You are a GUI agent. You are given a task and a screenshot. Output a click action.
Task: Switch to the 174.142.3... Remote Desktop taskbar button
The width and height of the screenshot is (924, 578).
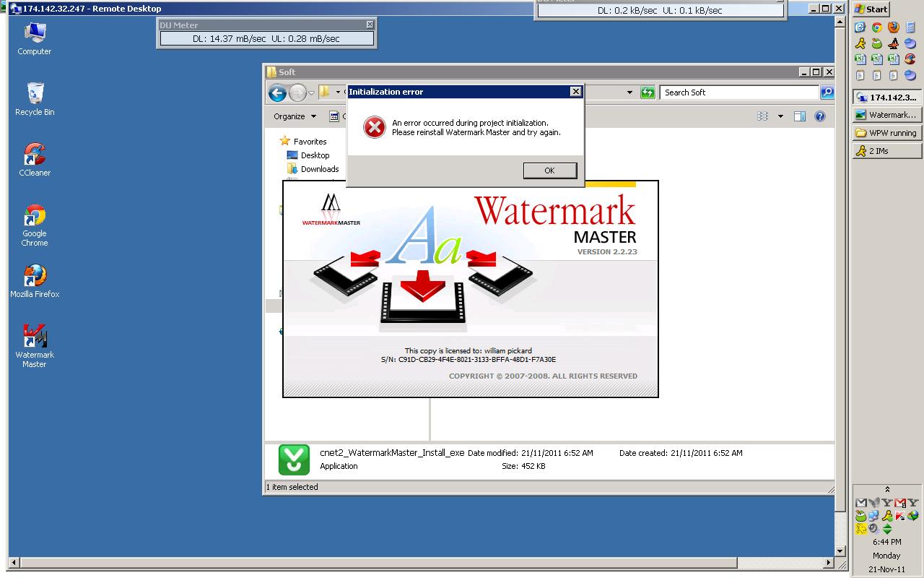click(887, 97)
